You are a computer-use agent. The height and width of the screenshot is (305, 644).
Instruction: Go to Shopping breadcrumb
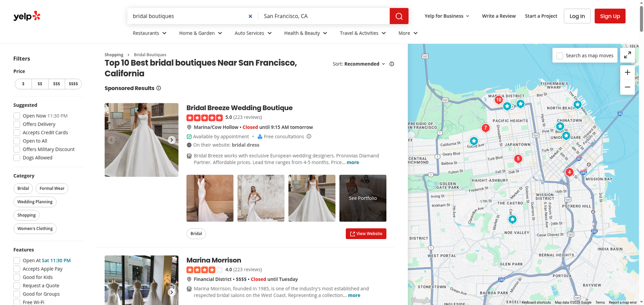114,55
